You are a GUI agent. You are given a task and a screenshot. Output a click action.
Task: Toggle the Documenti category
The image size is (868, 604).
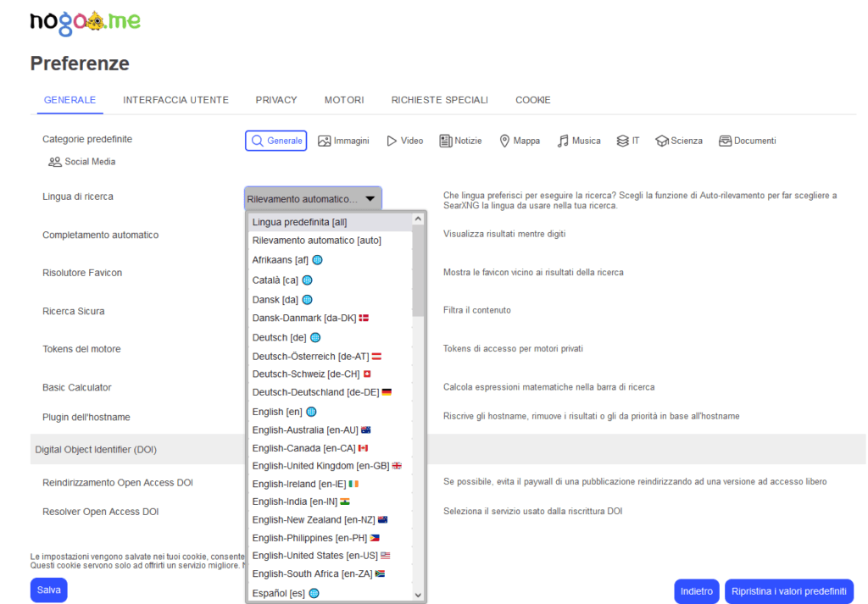[748, 141]
